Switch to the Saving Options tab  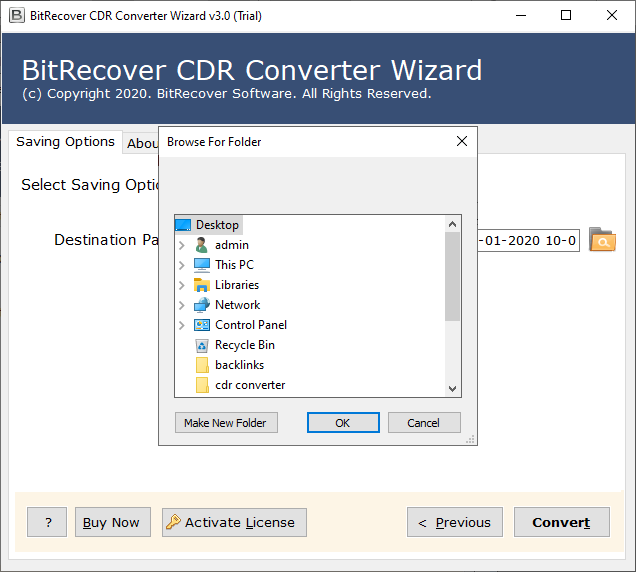(x=65, y=142)
